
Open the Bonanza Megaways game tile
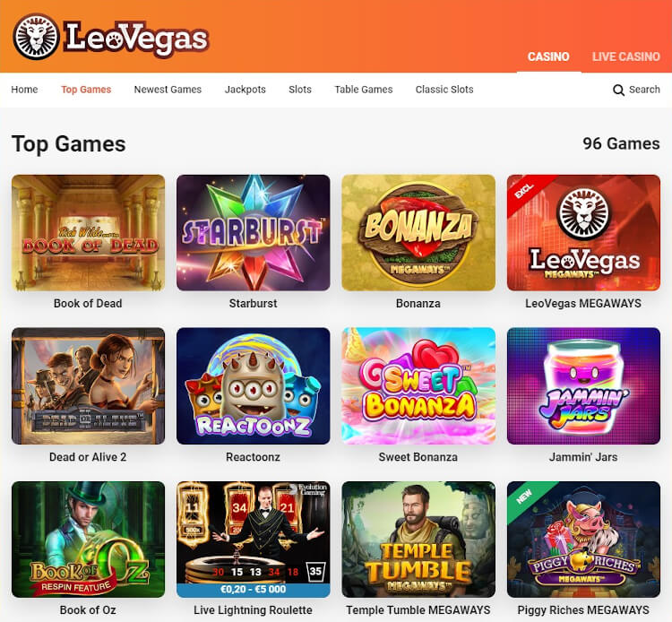(418, 233)
